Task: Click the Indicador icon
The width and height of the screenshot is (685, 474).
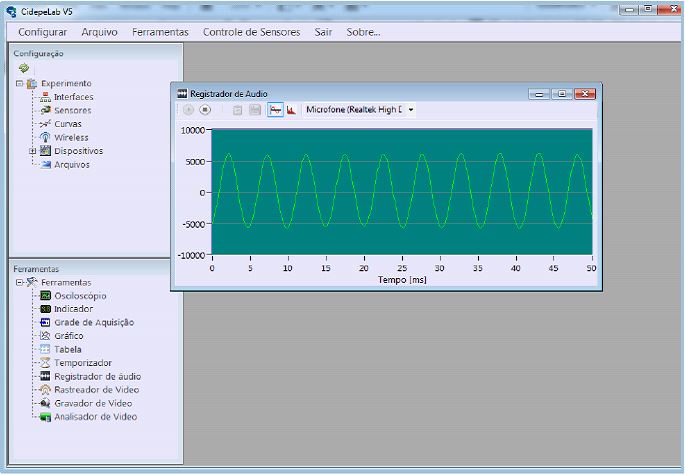Action: [45, 309]
